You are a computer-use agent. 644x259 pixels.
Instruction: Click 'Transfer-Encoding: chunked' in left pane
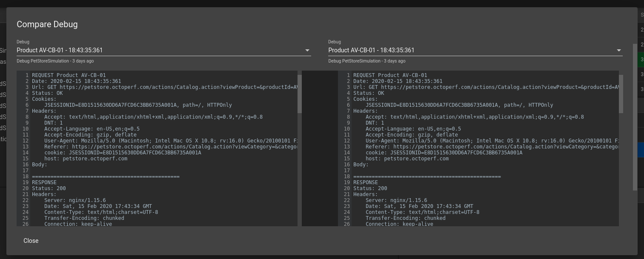click(x=84, y=218)
